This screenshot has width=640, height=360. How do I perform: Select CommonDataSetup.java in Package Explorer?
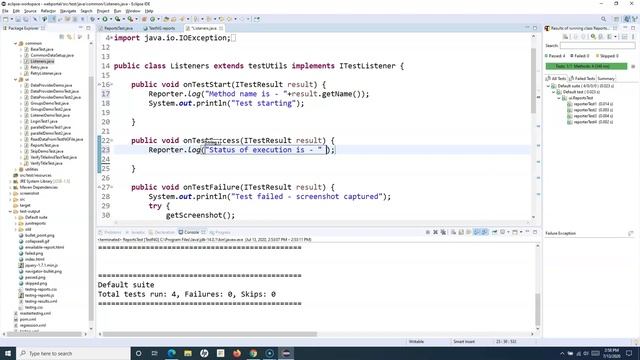[x=52, y=55]
